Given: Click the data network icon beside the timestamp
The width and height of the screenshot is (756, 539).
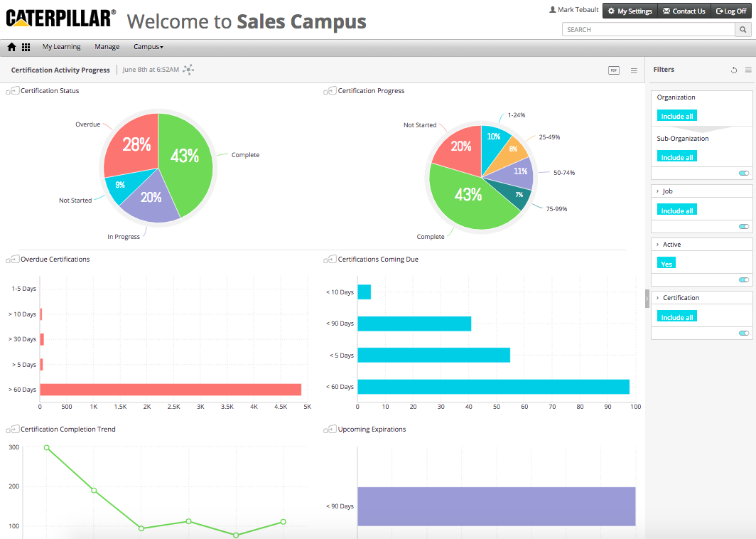Looking at the screenshot, I should click(188, 70).
